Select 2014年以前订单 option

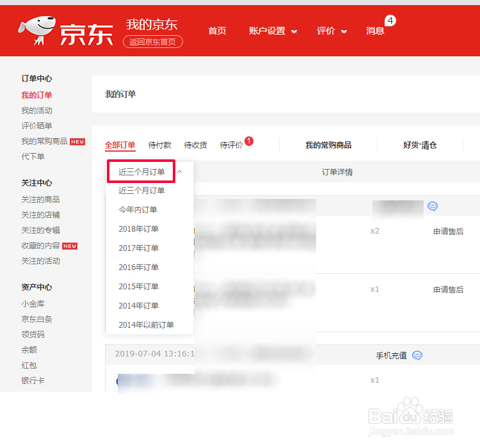pyautogui.click(x=147, y=325)
